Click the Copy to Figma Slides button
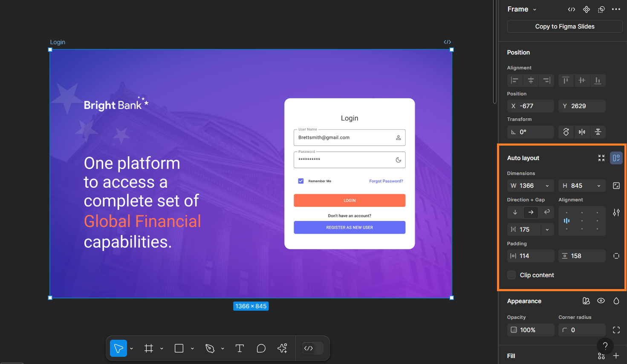The width and height of the screenshot is (627, 364). [x=564, y=26]
